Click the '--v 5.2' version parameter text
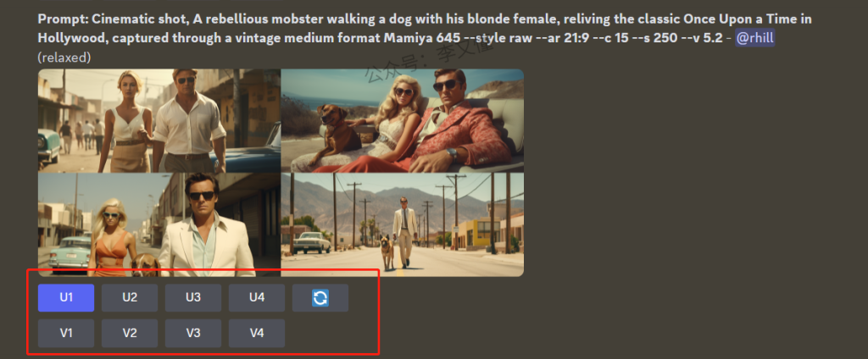 pos(698,39)
